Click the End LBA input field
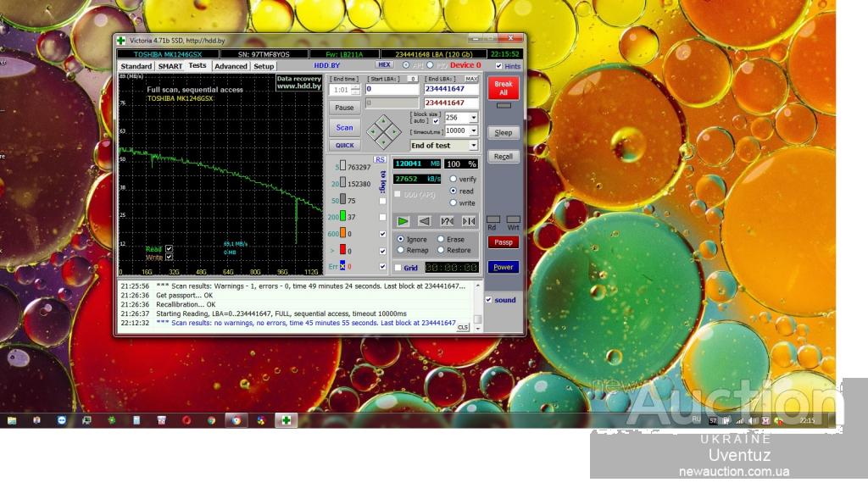The height and width of the screenshot is (488, 868). [451, 89]
